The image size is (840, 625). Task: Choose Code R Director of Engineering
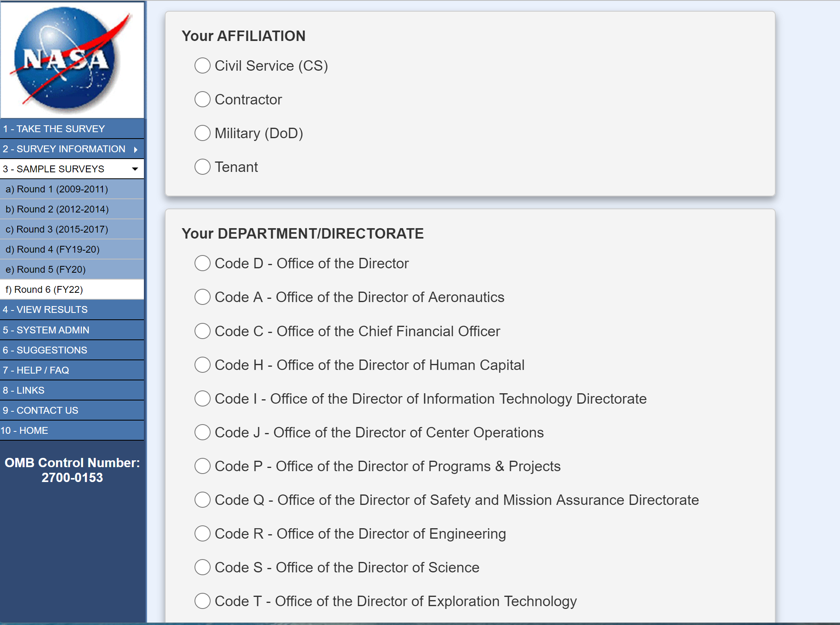(202, 533)
